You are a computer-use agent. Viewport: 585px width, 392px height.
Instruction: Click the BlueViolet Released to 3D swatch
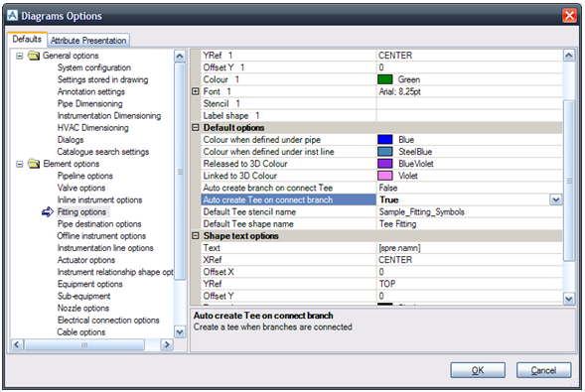point(385,164)
